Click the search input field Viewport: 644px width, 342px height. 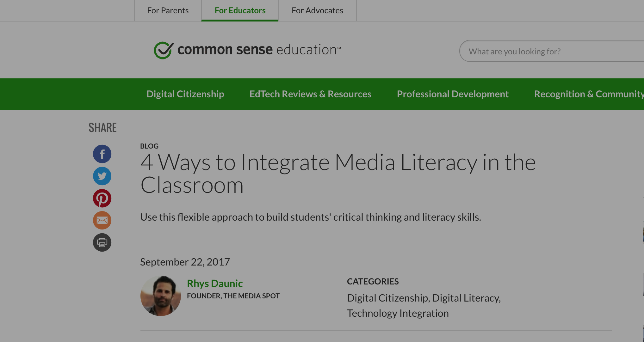(x=550, y=51)
